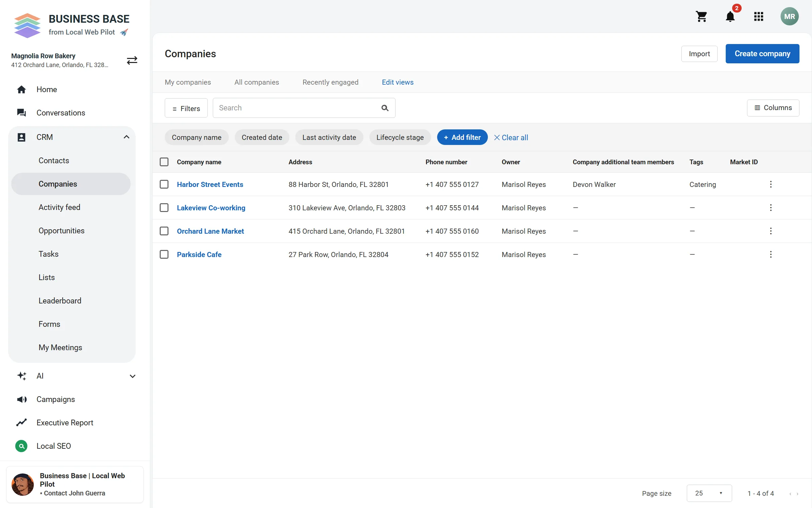Image resolution: width=812 pixels, height=508 pixels.
Task: Click the Create company button
Action: click(x=762, y=54)
